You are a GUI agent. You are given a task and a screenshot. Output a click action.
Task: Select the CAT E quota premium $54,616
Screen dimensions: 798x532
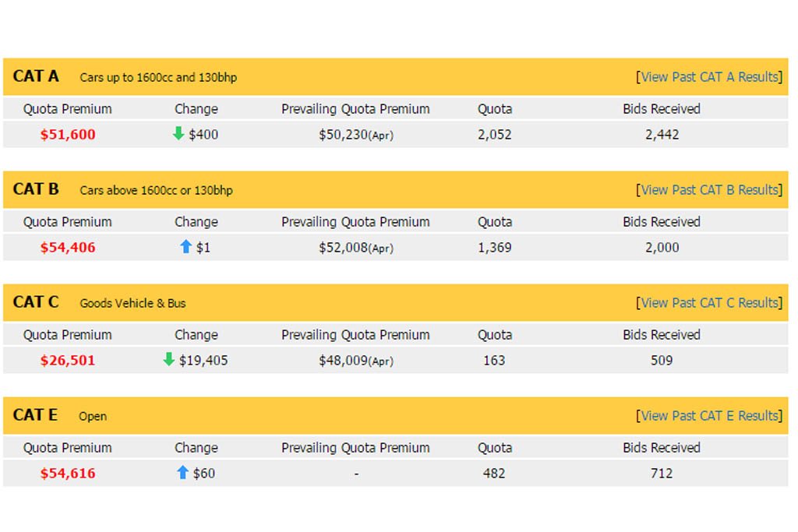(68, 473)
